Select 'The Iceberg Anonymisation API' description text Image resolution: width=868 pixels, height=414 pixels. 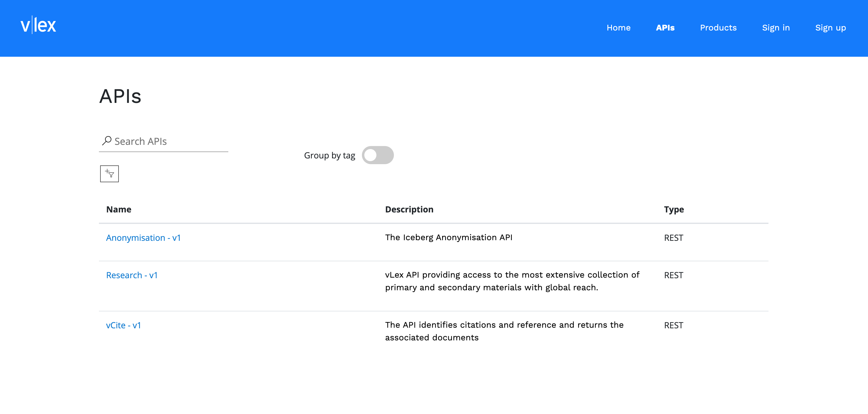coord(448,237)
